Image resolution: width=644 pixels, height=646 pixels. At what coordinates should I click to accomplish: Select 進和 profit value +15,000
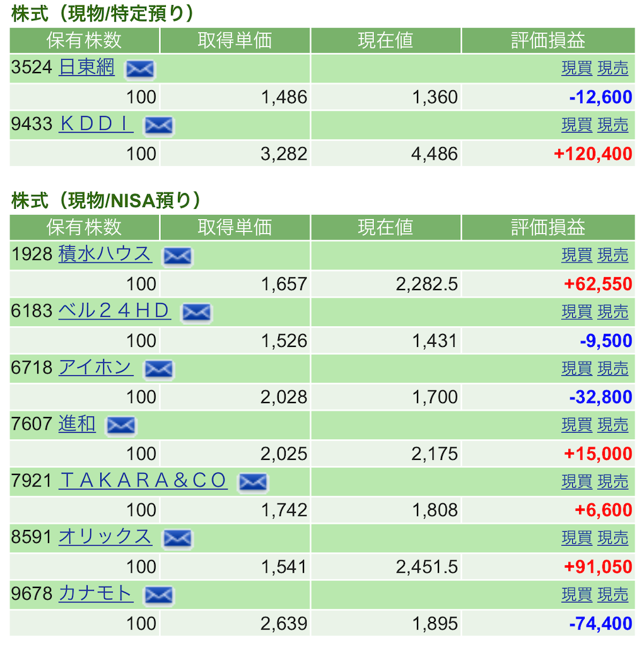click(x=598, y=454)
